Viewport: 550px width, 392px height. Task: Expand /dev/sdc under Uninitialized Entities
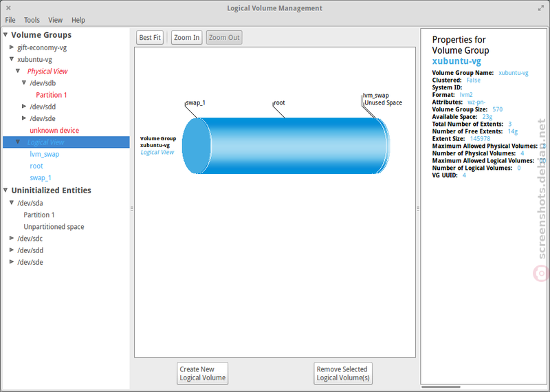[12, 238]
